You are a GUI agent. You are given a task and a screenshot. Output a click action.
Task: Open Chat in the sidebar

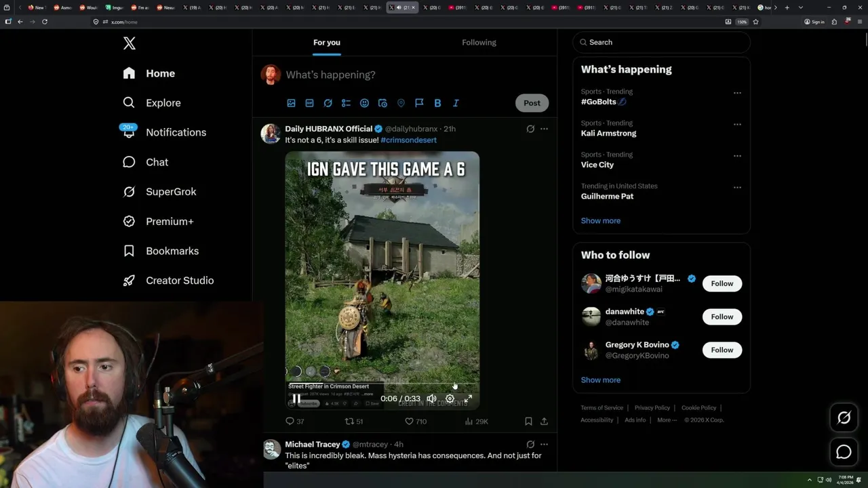[x=145, y=162]
